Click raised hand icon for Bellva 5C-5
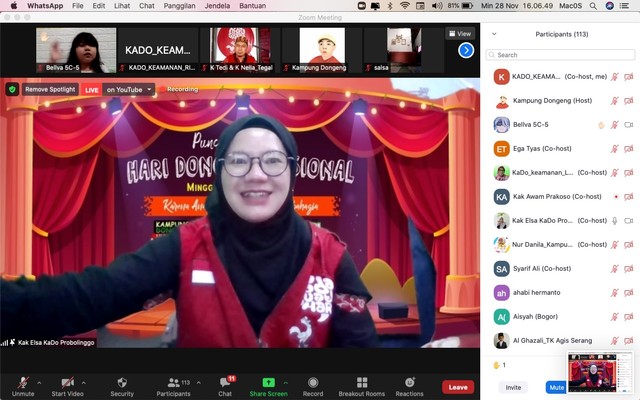 click(601, 125)
